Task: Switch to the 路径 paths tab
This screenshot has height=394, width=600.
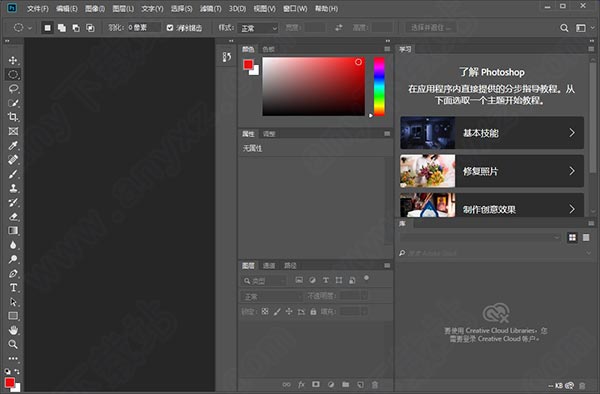Action: (290, 265)
